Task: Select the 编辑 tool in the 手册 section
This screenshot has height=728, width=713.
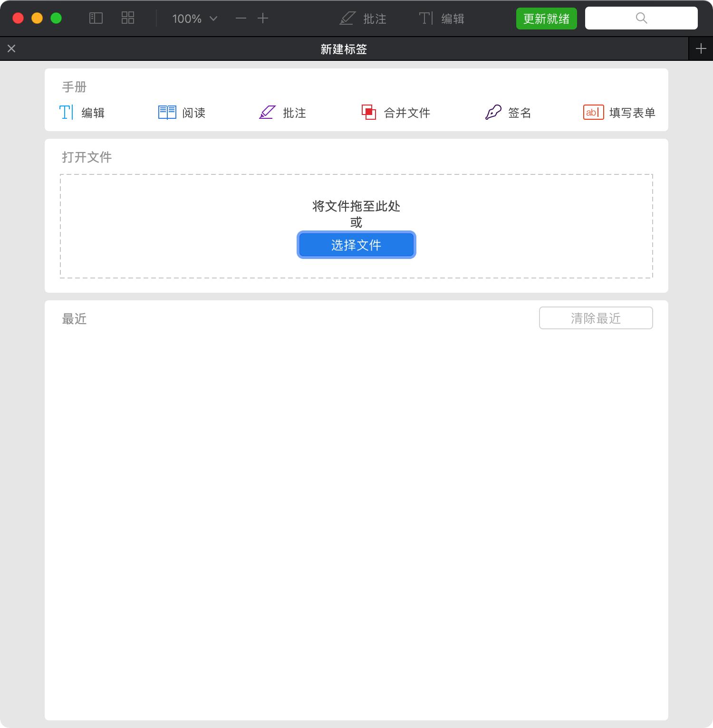Action: [84, 113]
